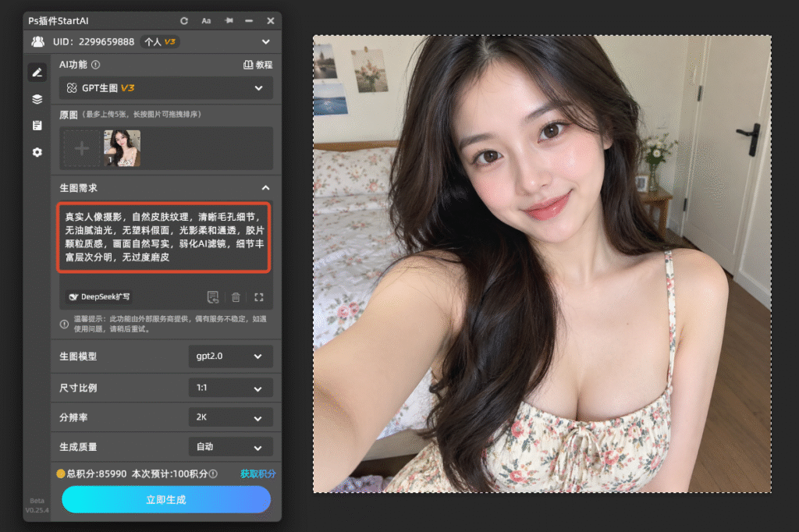The image size is (799, 532).
Task: Click the info icon next to AI功能
Action: (x=96, y=65)
